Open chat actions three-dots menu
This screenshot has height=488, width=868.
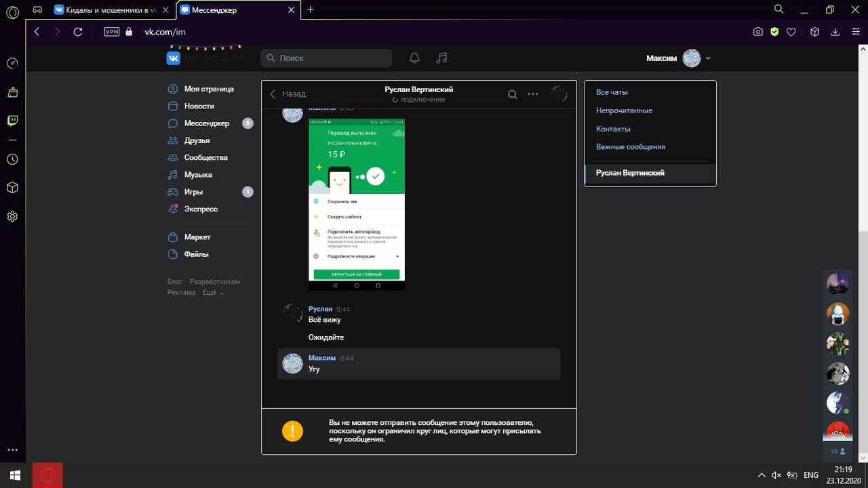tap(533, 94)
